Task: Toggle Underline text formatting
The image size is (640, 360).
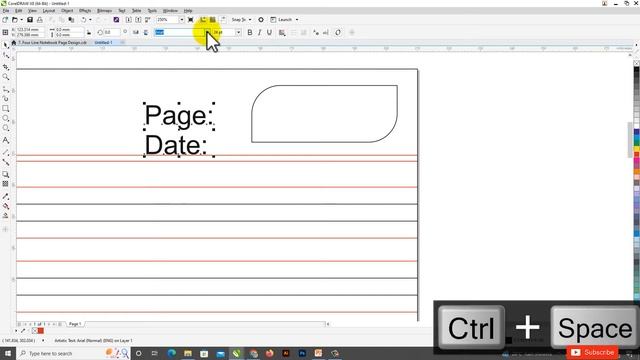Action: coord(269,33)
